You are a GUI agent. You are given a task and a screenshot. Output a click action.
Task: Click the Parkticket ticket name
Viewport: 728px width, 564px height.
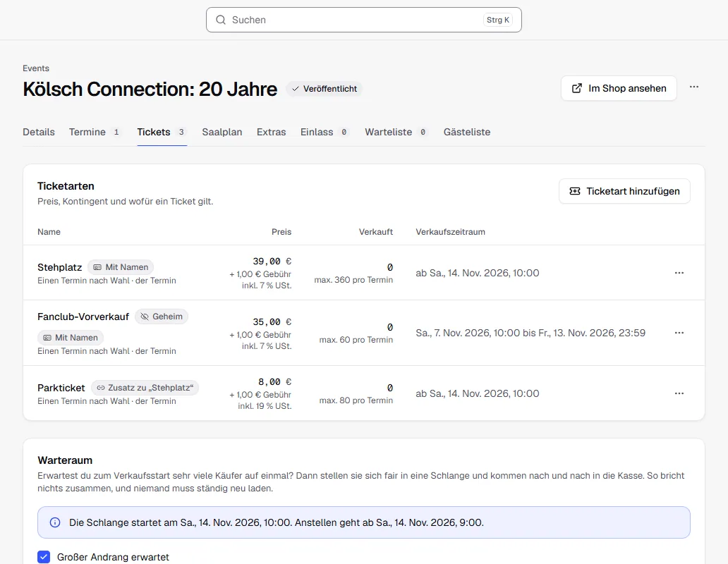(x=61, y=388)
